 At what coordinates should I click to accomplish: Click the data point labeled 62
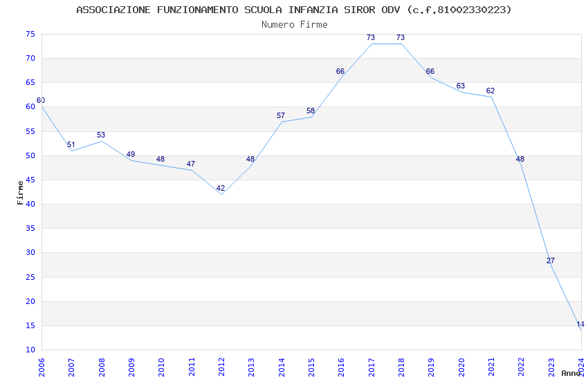[x=490, y=91]
